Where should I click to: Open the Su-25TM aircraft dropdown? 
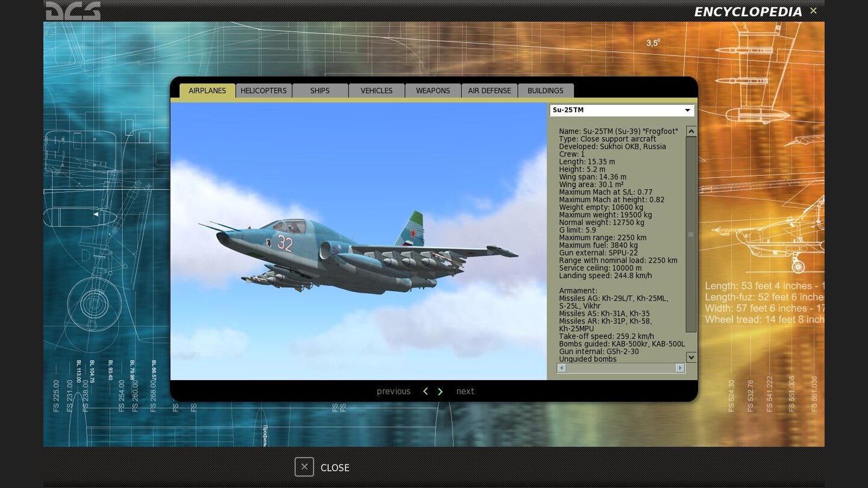tap(621, 110)
